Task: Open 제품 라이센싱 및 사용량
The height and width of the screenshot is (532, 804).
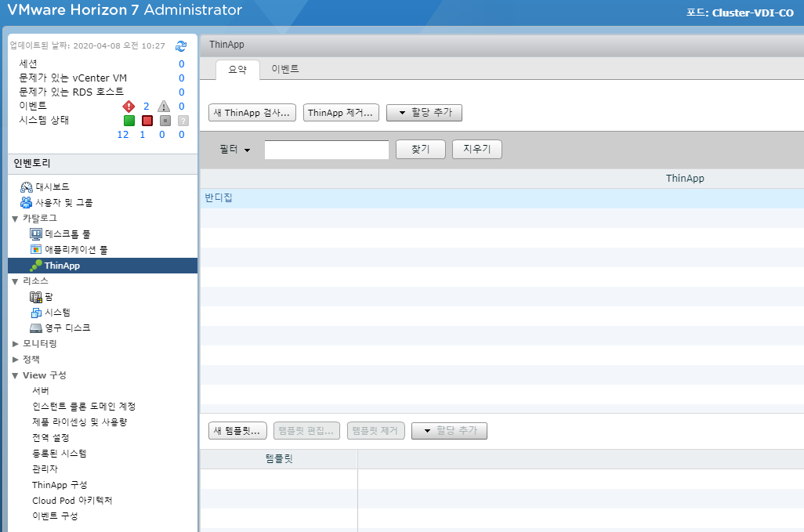Action: tap(79, 422)
